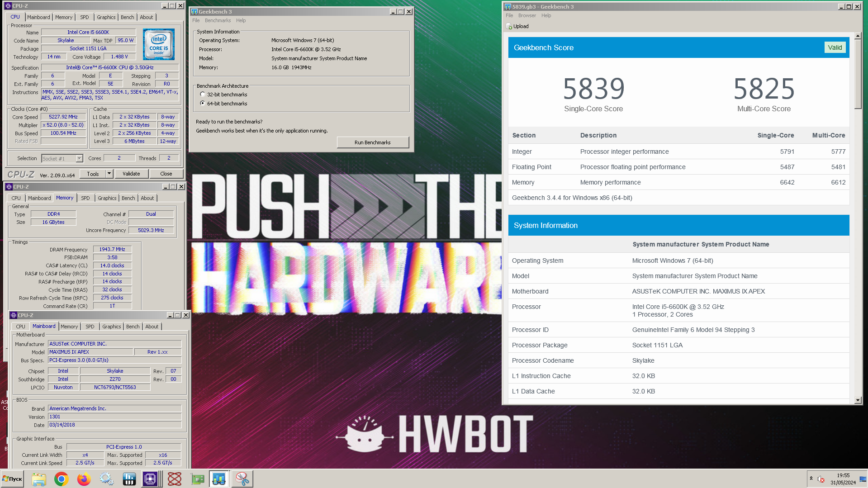Click the Tools button in CPU-Z
Screen dimensions: 868x488
(93, 174)
